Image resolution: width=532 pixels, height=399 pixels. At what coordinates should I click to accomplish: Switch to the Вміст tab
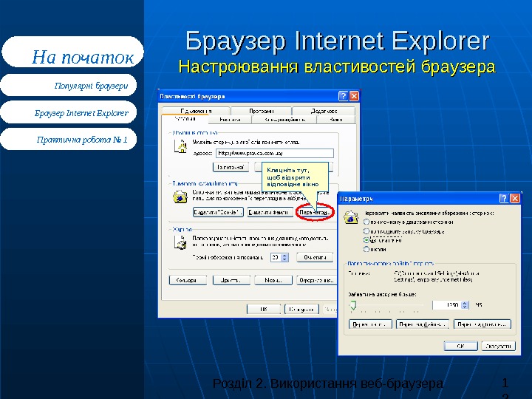pyautogui.click(x=336, y=120)
